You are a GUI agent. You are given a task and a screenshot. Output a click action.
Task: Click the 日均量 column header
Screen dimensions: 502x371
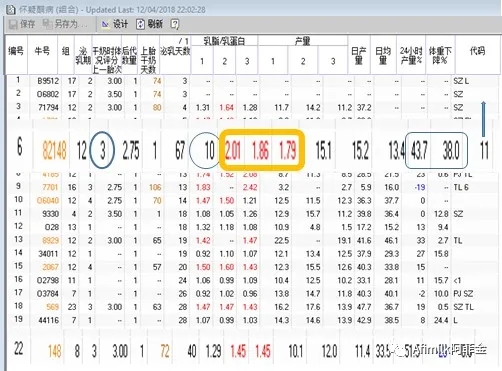[383, 55]
